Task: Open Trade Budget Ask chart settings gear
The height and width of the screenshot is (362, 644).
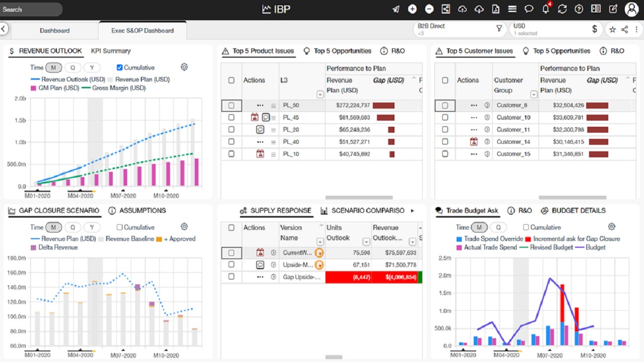Action: tap(612, 227)
